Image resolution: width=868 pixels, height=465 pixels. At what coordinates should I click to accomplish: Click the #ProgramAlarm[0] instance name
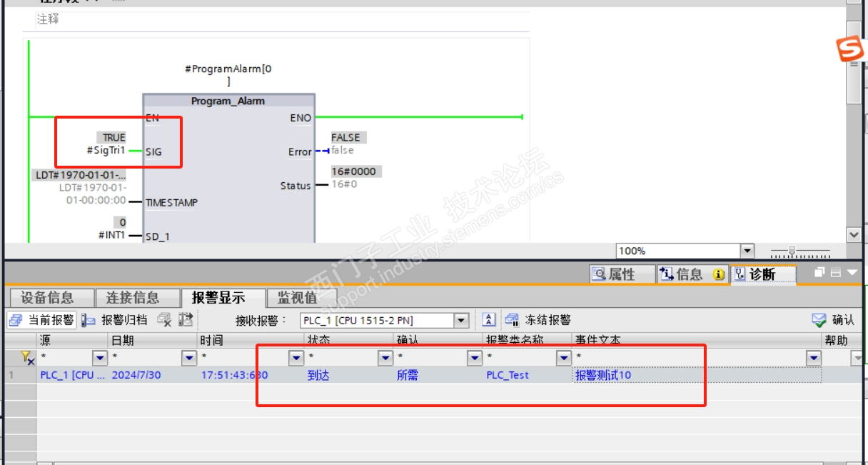click(x=228, y=75)
